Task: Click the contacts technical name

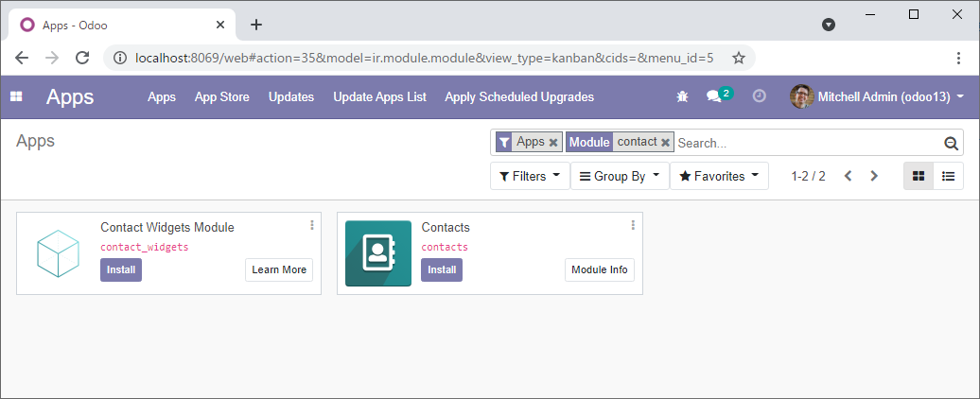Action: click(x=445, y=248)
